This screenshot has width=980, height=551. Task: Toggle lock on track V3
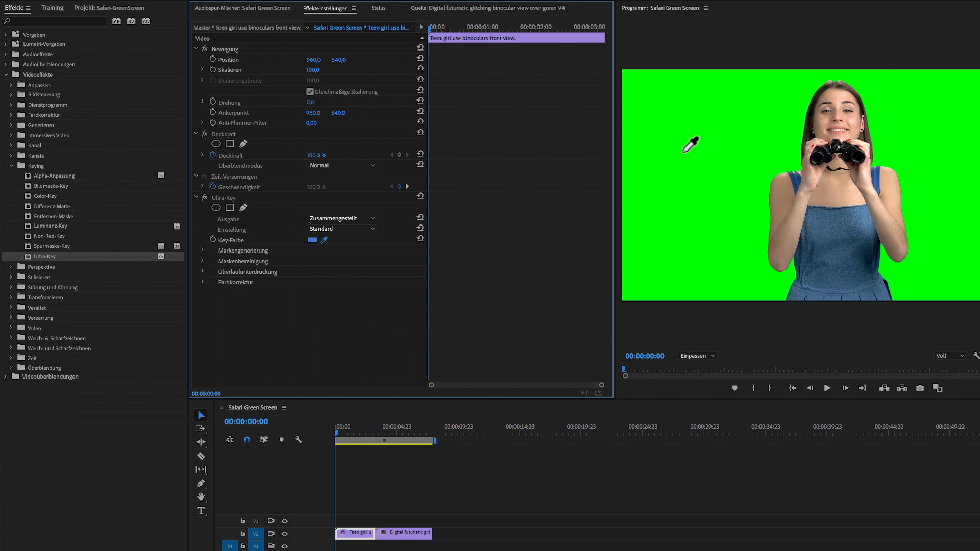[x=243, y=521]
